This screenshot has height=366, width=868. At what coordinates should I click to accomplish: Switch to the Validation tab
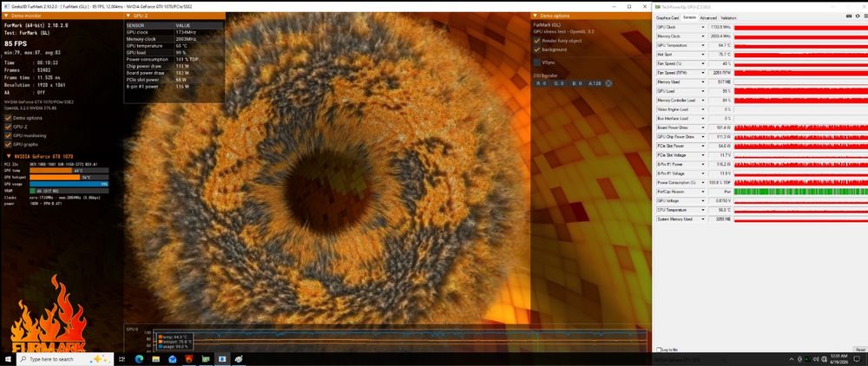(728, 17)
